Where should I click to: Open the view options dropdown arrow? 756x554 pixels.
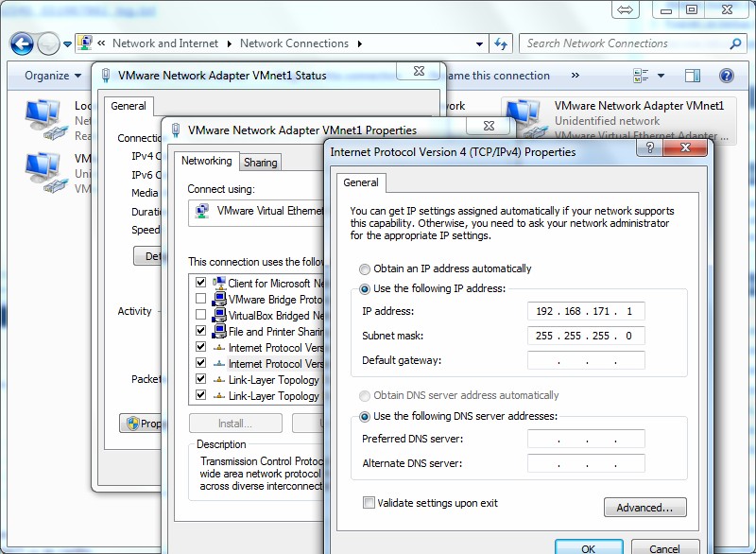(x=661, y=76)
